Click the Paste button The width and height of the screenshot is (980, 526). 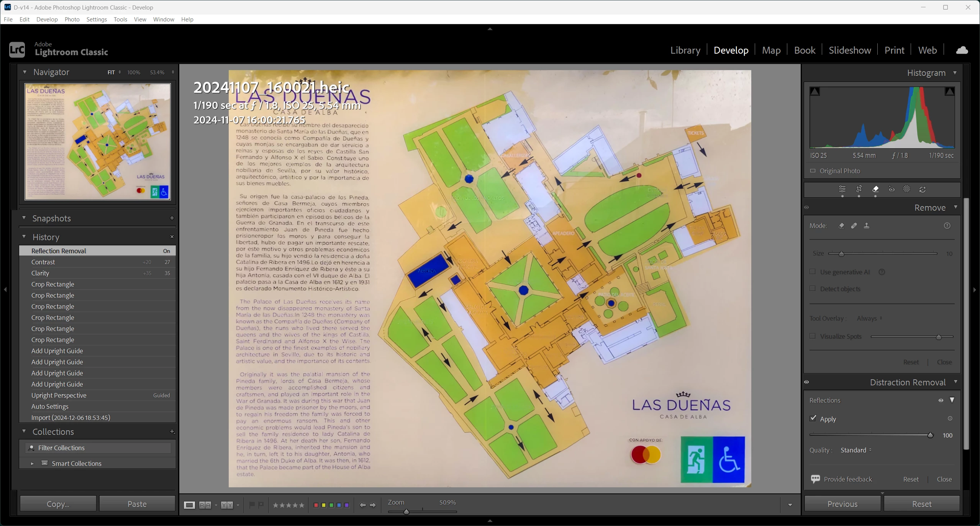[137, 504]
